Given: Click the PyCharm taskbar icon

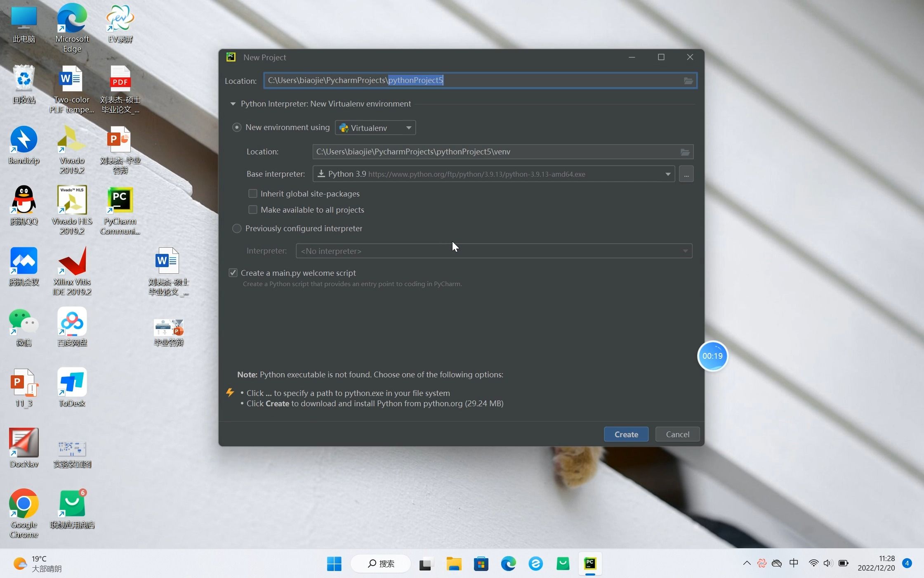Looking at the screenshot, I should (589, 564).
